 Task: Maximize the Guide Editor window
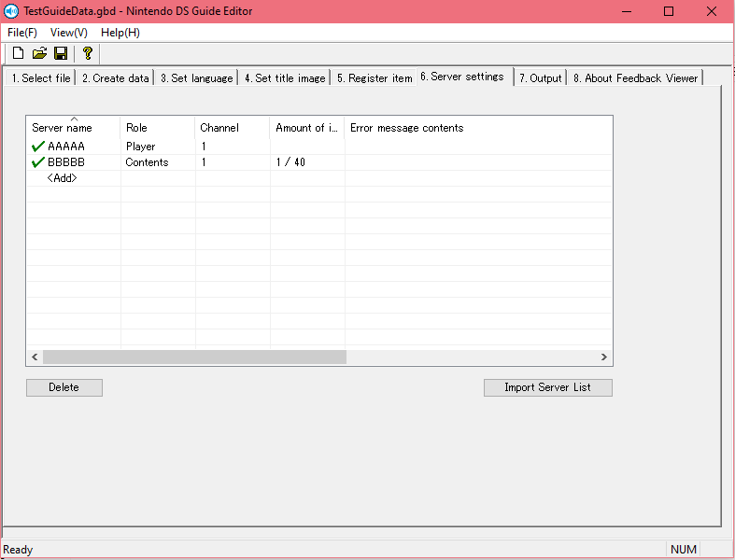pyautogui.click(x=669, y=11)
